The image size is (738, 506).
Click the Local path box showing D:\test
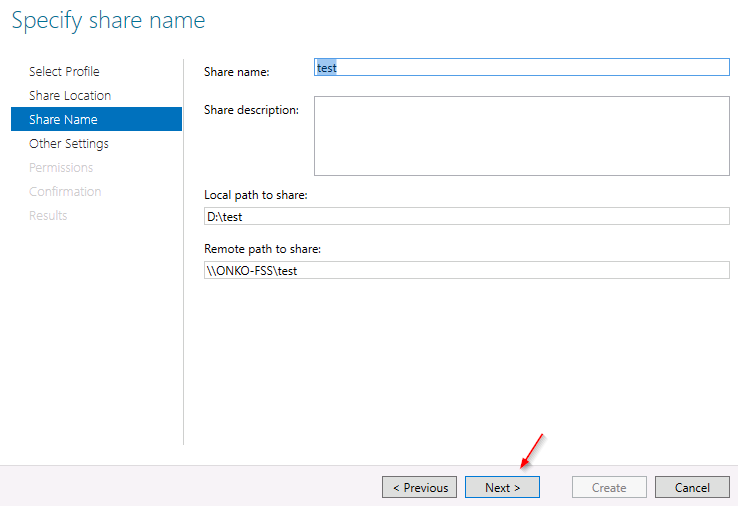466,216
